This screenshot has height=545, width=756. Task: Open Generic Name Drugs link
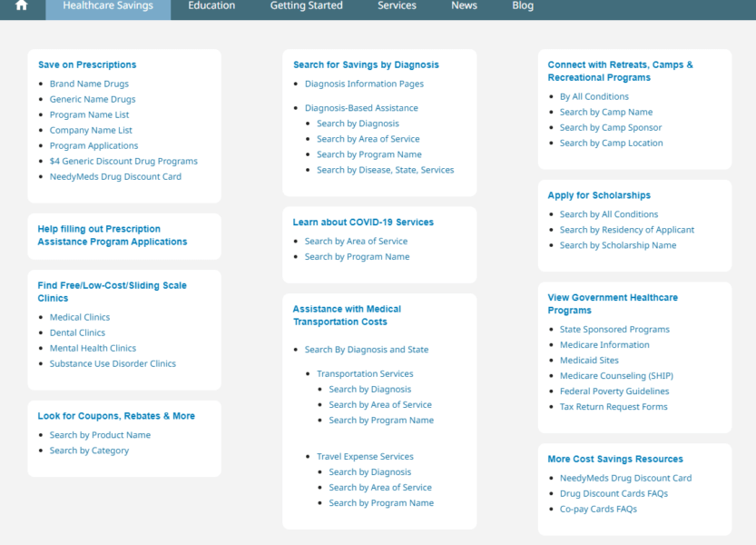[93, 99]
